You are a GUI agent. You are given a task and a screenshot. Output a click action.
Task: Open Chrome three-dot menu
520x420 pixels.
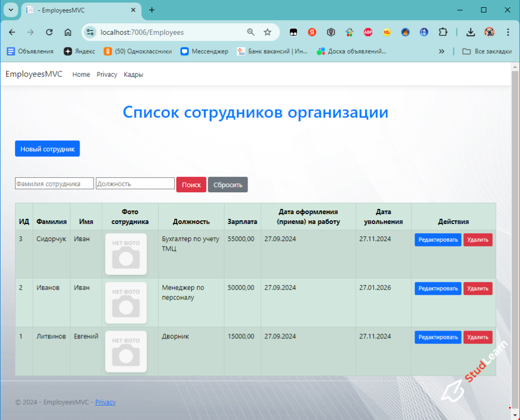pos(508,32)
